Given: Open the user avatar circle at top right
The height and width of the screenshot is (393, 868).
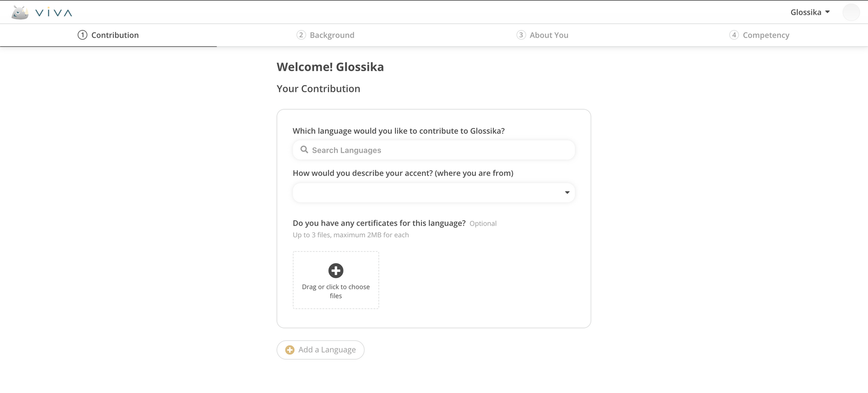Looking at the screenshot, I should coord(851,12).
